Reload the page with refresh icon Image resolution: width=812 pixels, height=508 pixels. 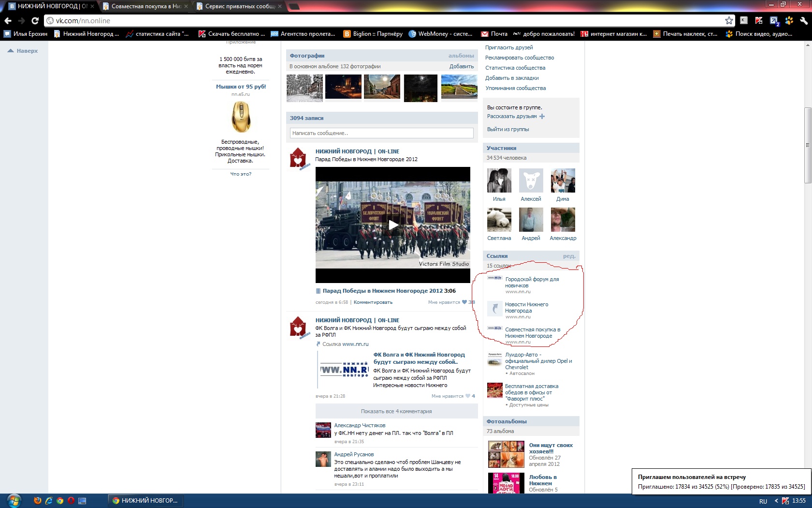(35, 21)
